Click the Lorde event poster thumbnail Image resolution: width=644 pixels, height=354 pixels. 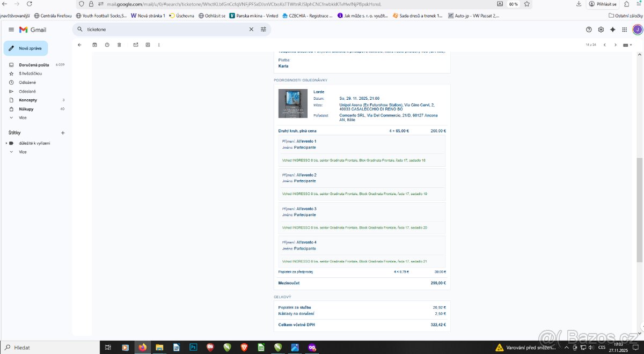pyautogui.click(x=293, y=104)
